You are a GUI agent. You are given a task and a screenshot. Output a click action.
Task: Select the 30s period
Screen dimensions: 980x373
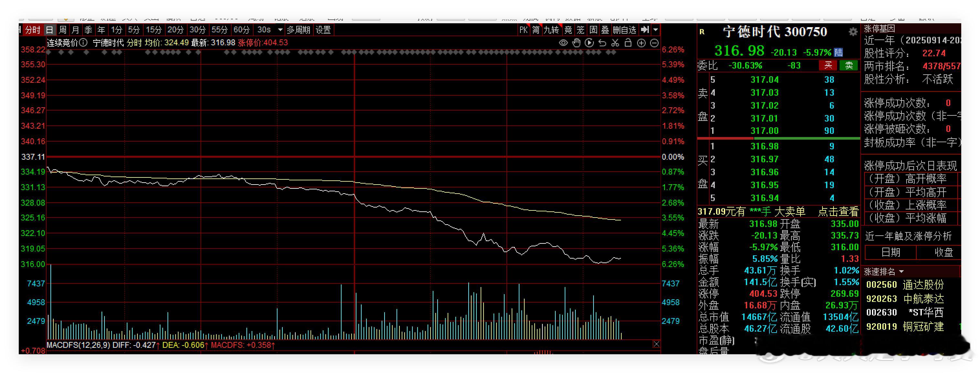pyautogui.click(x=264, y=30)
